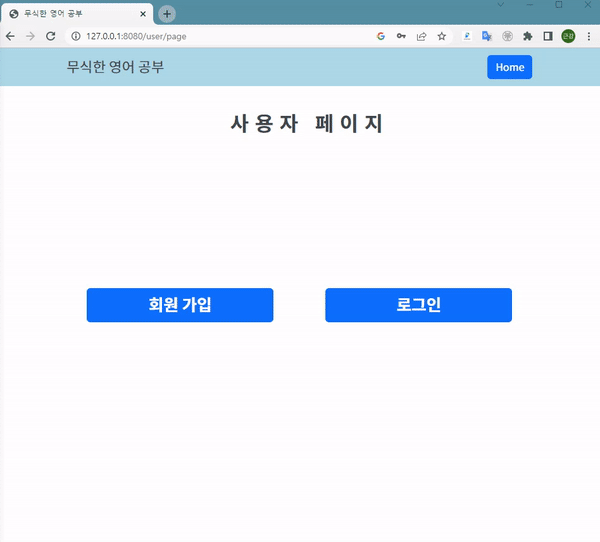Open Chrome three-dot menu
600x542 pixels.
click(x=589, y=36)
